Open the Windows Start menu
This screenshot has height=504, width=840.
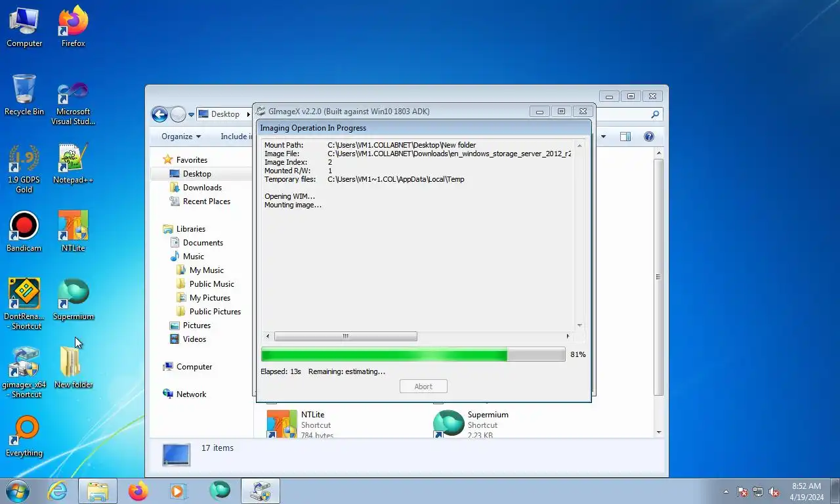pos(16,491)
